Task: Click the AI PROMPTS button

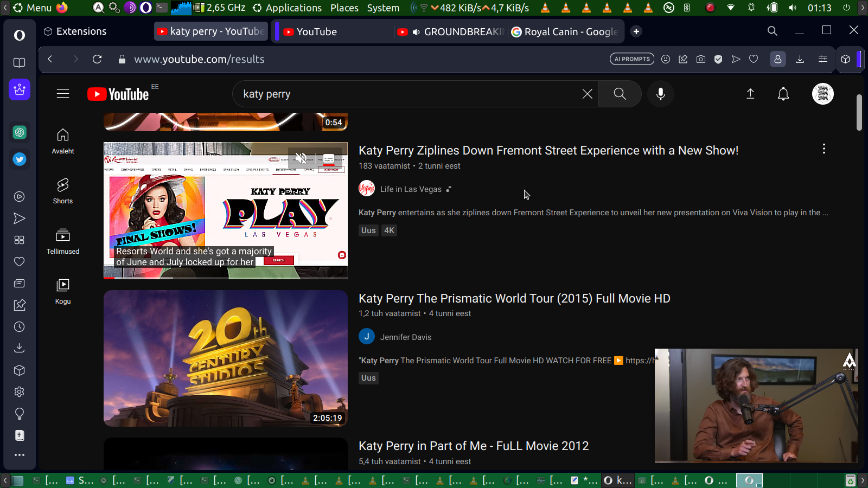Action: click(632, 59)
